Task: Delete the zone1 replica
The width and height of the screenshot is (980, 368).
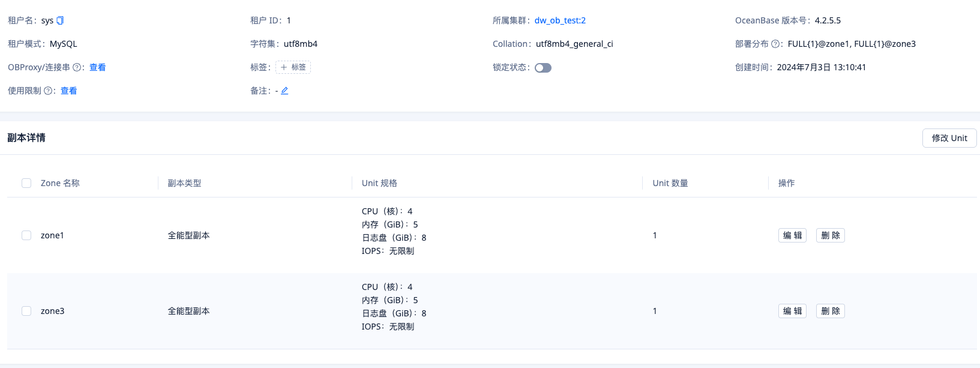Action: (x=830, y=235)
